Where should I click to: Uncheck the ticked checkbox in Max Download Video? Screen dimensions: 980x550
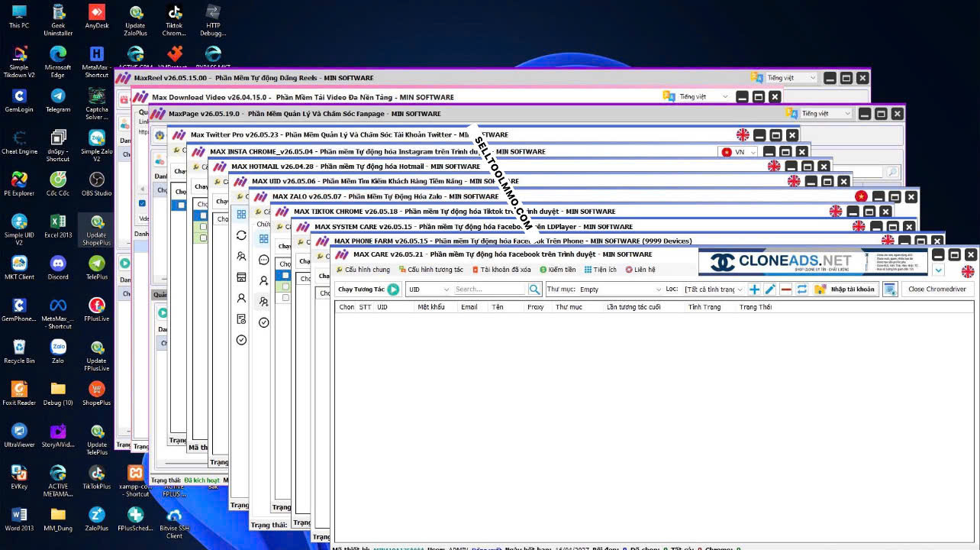[x=142, y=203]
